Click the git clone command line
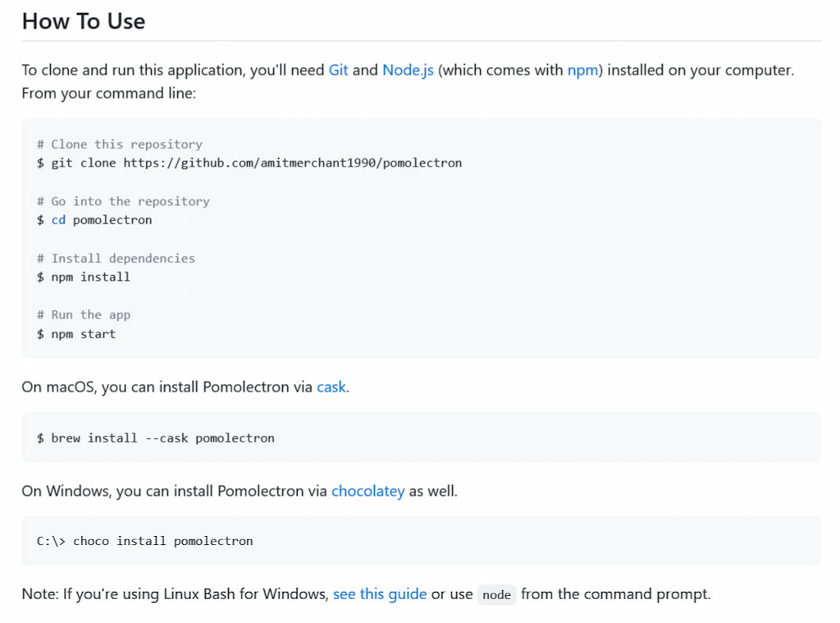The image size is (840, 623). pos(249,163)
